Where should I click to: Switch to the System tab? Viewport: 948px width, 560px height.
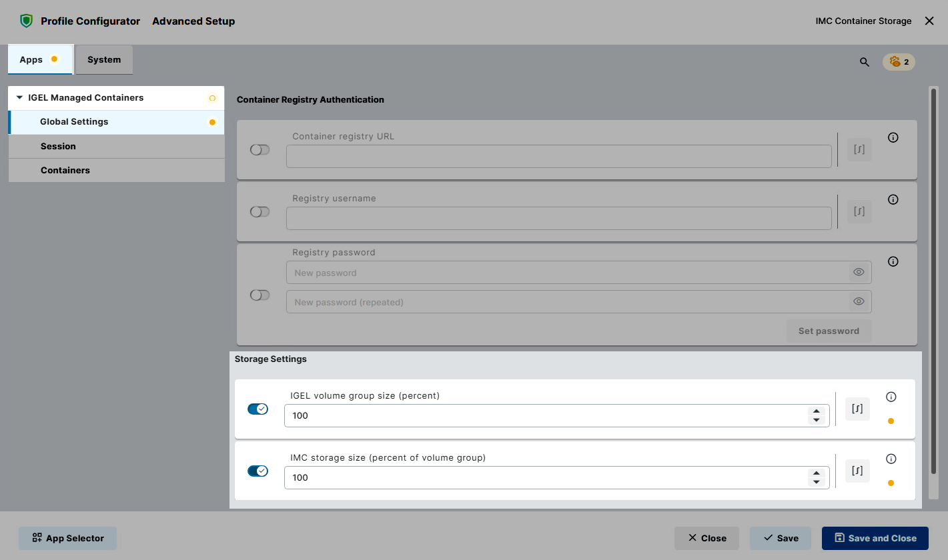pos(104,59)
